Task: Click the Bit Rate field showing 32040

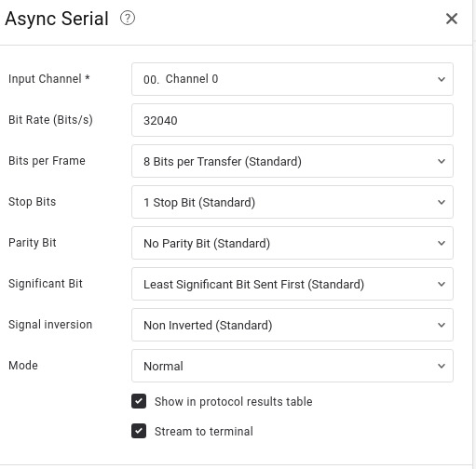Action: 292,120
